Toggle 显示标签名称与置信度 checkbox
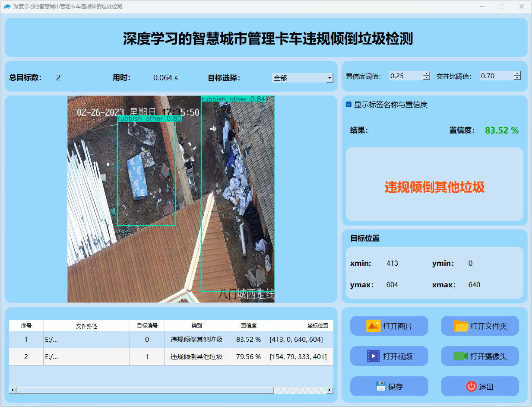The image size is (532, 407). point(349,105)
